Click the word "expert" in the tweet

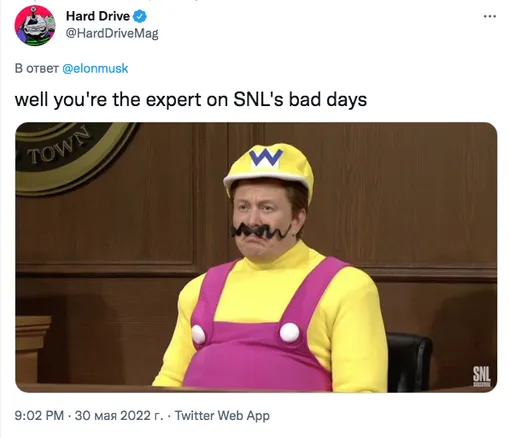point(173,100)
